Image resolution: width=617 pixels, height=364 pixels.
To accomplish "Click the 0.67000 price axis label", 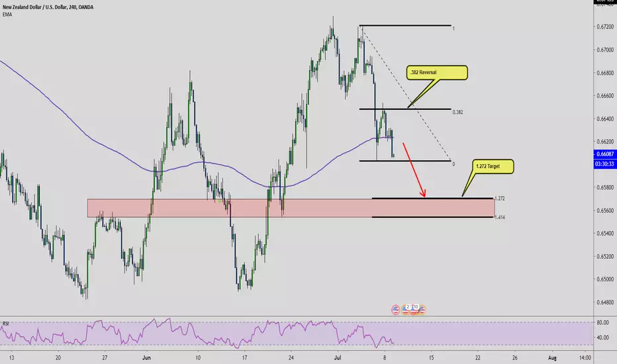I will tap(605, 50).
